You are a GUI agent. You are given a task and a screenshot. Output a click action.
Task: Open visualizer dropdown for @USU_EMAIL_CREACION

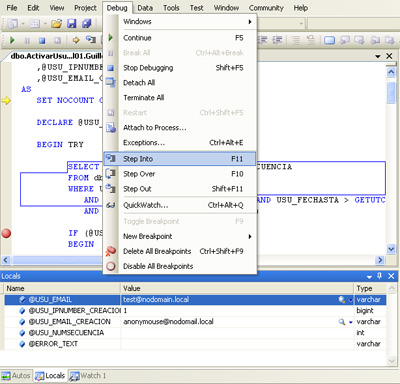(351, 322)
